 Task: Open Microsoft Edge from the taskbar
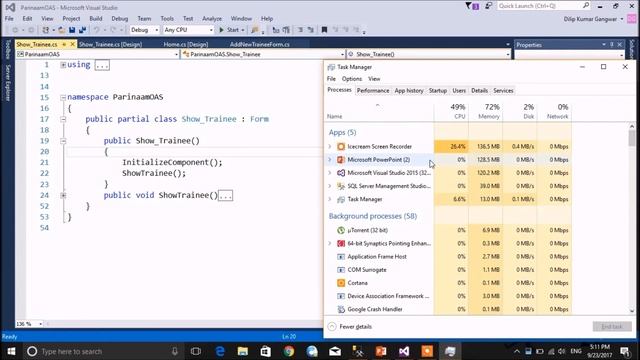point(220,351)
